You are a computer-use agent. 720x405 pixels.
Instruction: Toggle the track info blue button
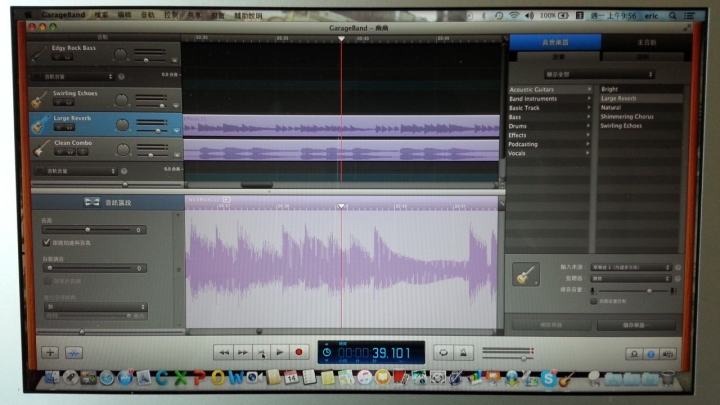click(651, 354)
